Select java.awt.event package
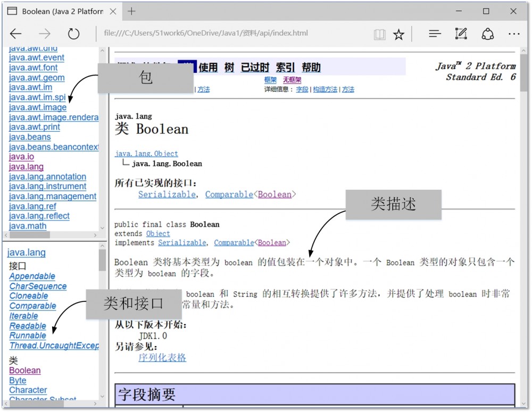 click(x=36, y=57)
